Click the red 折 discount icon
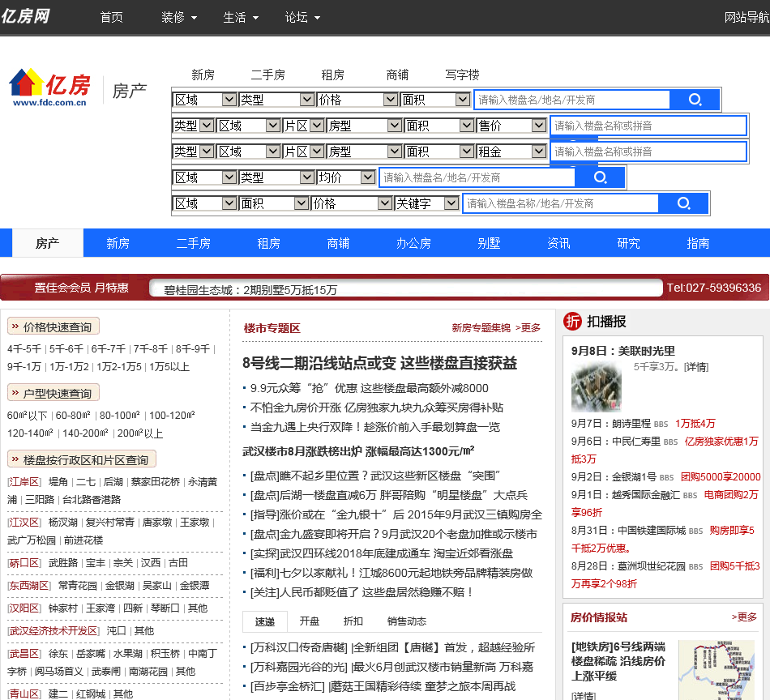This screenshot has height=700, width=770. (572, 322)
